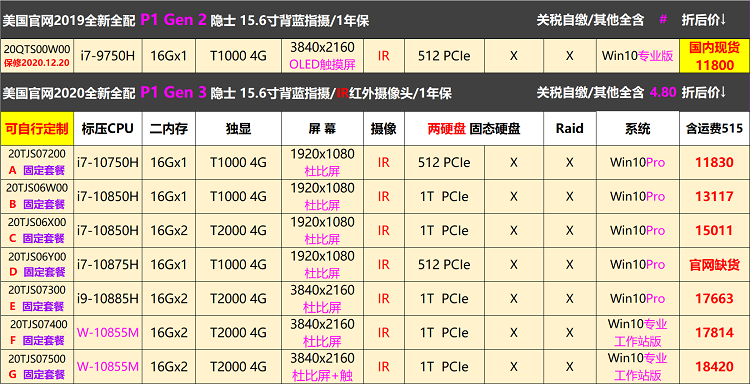Click W-10855M in the 20TJS07400 row
The width and height of the screenshot is (750, 384).
click(108, 332)
